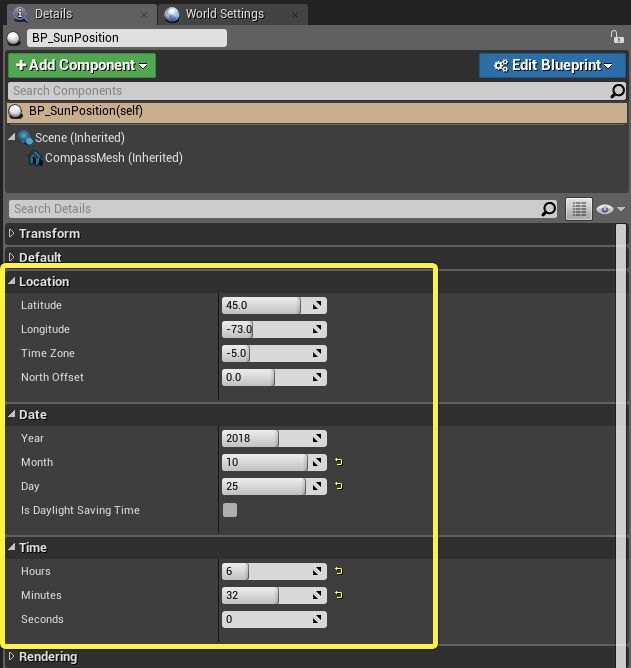631x668 pixels.
Task: Click Year field expand arrow icon
Action: tap(317, 438)
